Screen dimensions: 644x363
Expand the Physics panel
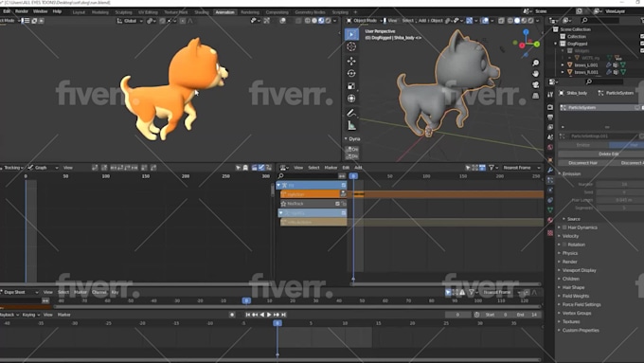[x=569, y=253]
